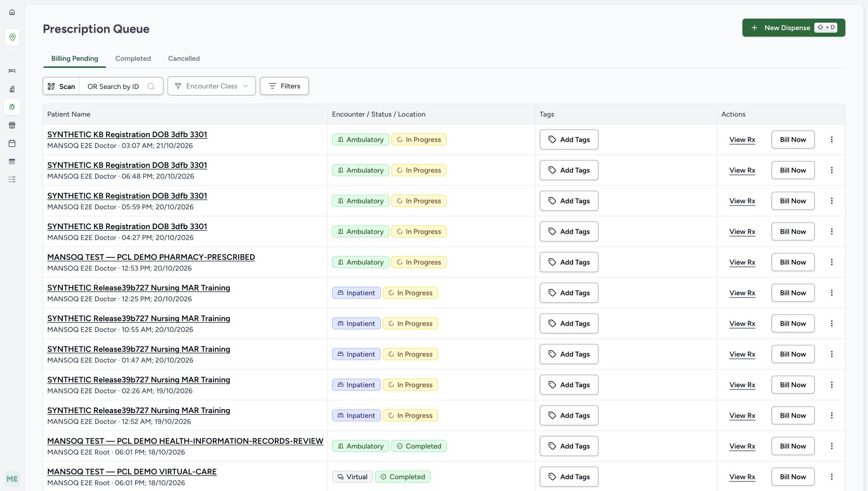Open the list view sidebar icon
This screenshot has width=868, height=491.
12,179
